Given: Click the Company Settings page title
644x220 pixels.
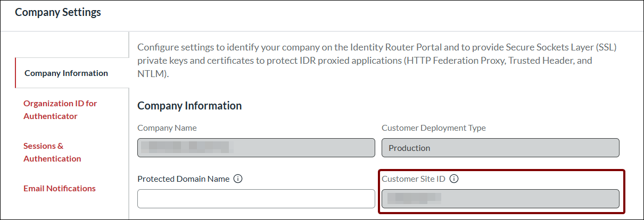Looking at the screenshot, I should [58, 12].
